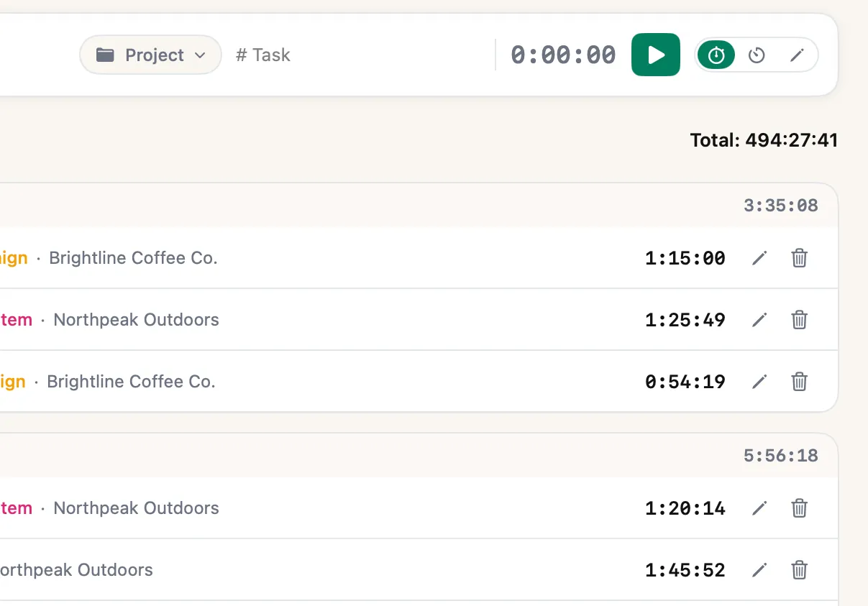868x606 pixels.
Task: Click the 0:54:19 duration value
Action: coord(685,382)
